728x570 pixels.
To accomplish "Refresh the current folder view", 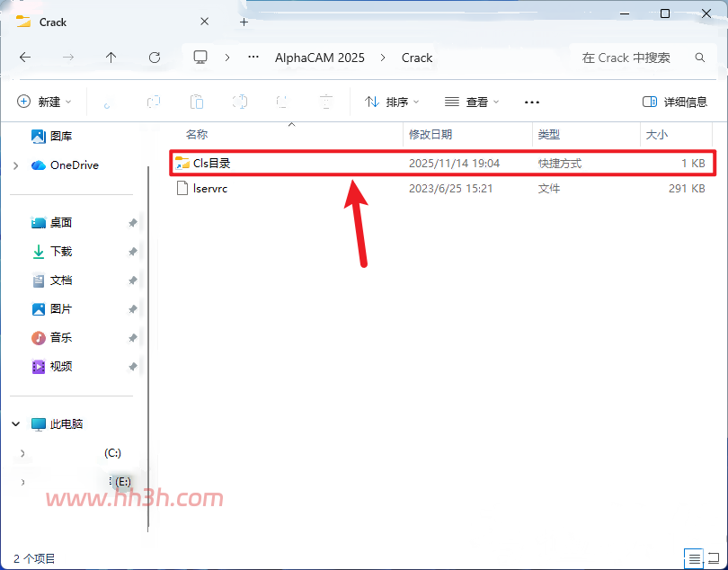I will click(155, 58).
